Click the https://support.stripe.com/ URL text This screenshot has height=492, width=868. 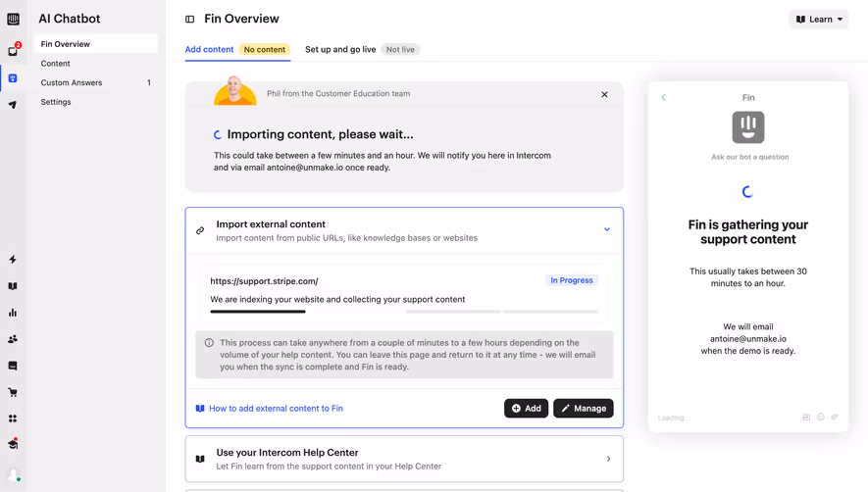(x=264, y=281)
